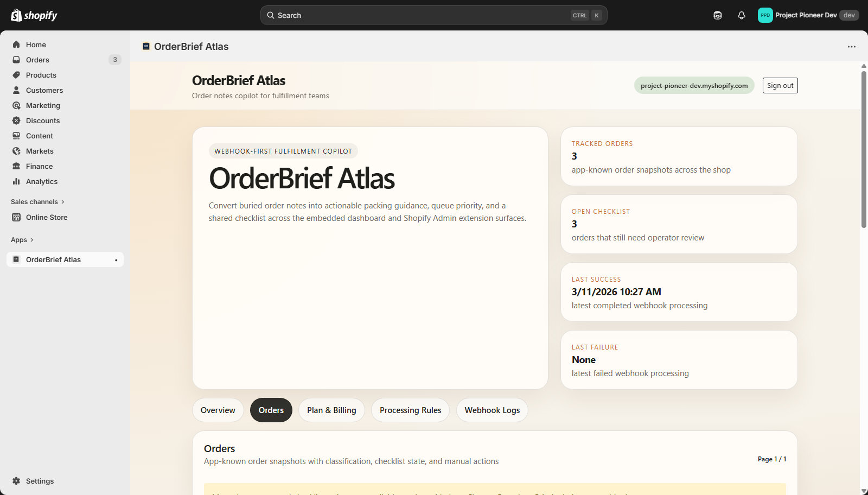Open the notifications bell
The height and width of the screenshot is (495, 868).
[742, 15]
